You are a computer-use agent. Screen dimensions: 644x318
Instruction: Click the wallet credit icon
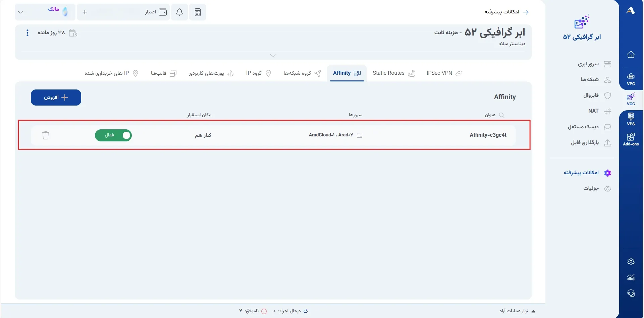point(163,12)
